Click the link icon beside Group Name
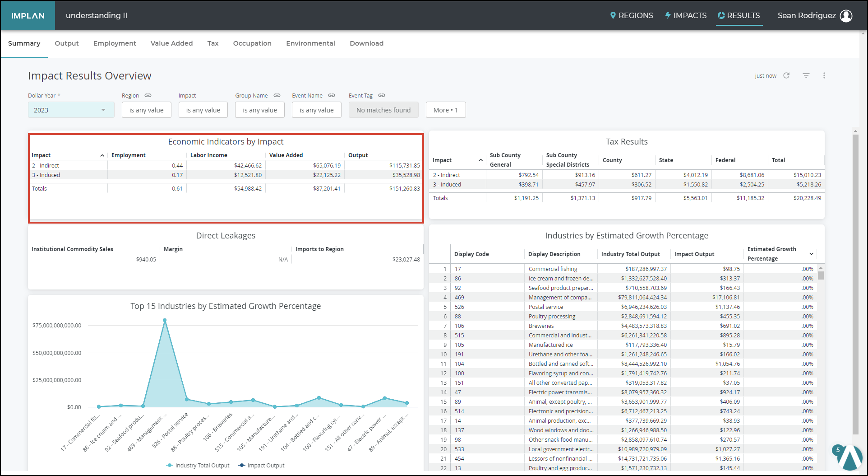Screen dimensions: 868x476 (277, 95)
